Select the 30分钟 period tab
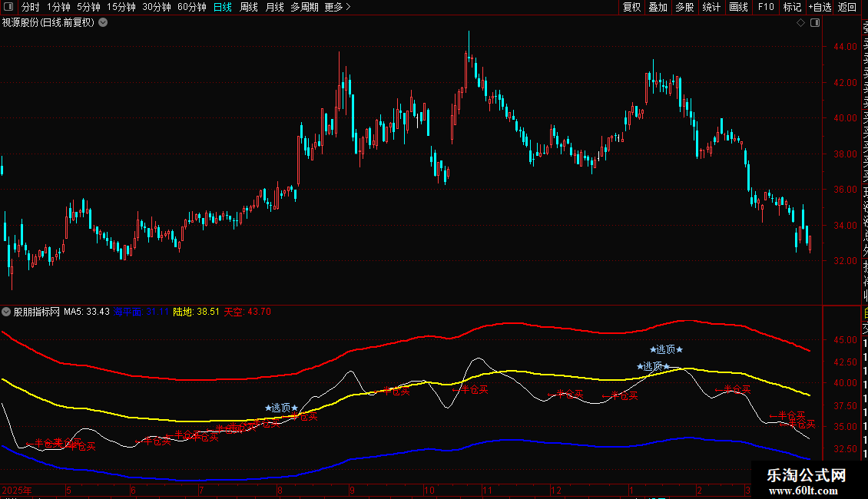868x499 pixels. pos(157,7)
